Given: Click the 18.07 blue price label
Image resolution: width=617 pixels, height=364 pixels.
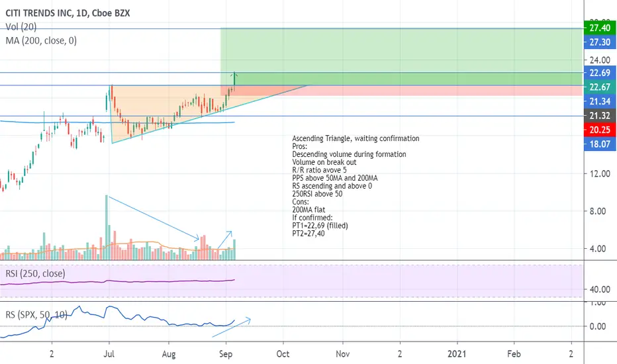Looking at the screenshot, I should pyautogui.click(x=600, y=144).
